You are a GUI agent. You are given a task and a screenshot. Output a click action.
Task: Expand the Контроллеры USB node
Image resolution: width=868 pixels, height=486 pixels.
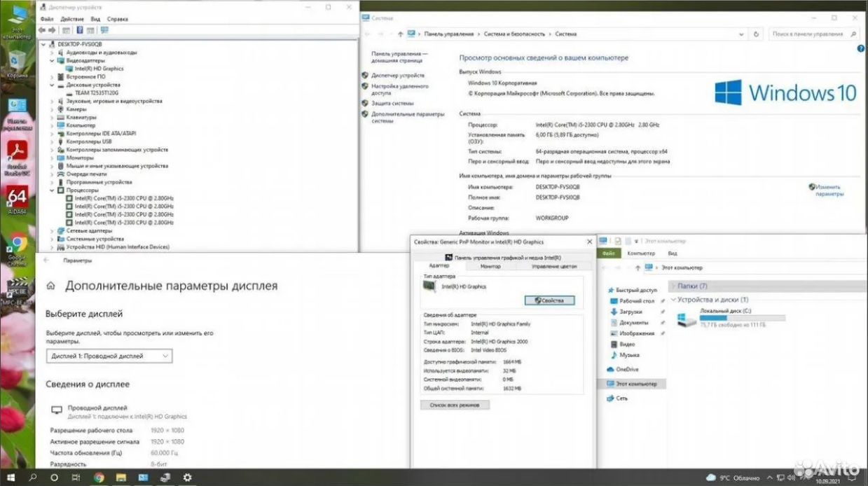pyautogui.click(x=53, y=141)
